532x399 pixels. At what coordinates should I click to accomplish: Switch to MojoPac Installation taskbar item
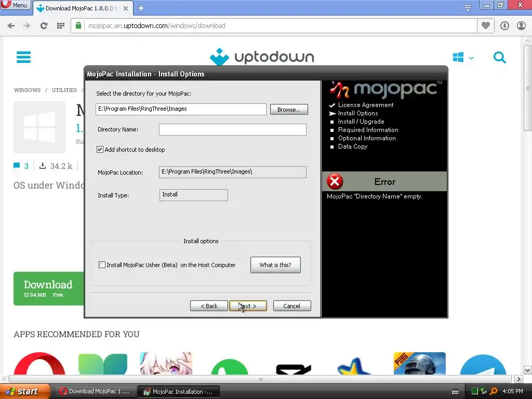pos(179,392)
